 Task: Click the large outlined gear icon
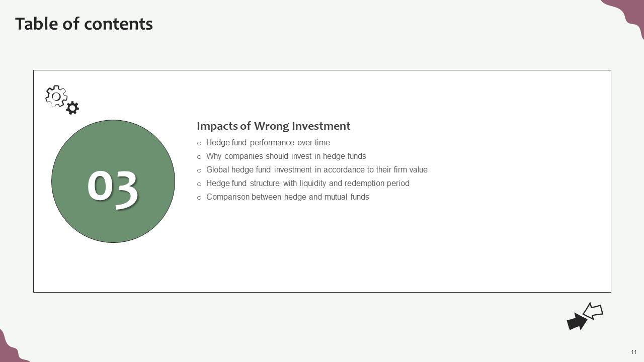coord(56,96)
